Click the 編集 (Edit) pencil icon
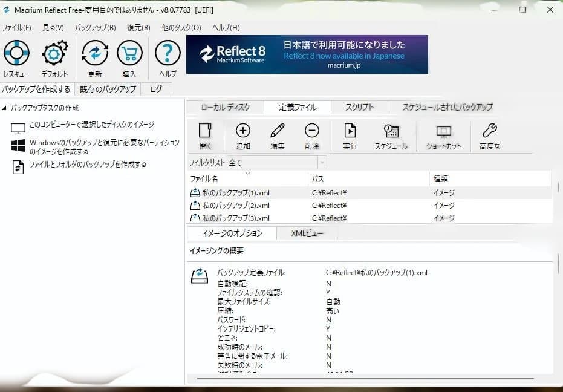Screen dimensions: 563x392 [278, 134]
